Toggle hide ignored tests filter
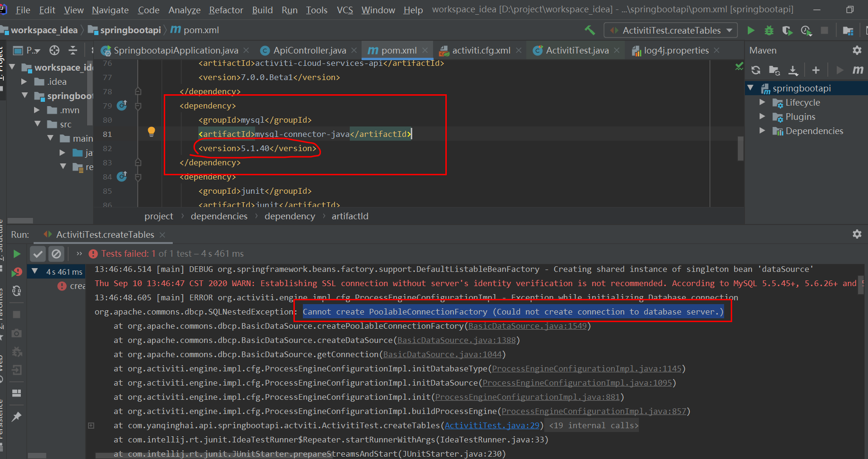 tap(56, 253)
